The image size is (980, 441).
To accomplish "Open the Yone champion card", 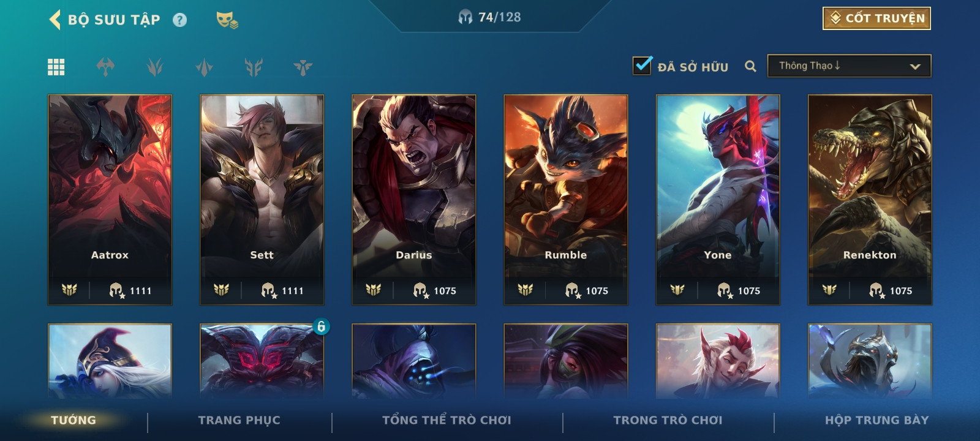I will pyautogui.click(x=718, y=200).
